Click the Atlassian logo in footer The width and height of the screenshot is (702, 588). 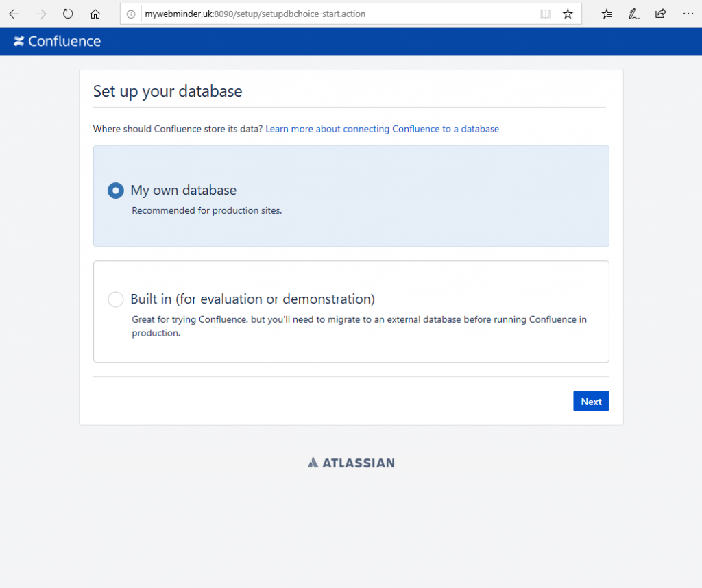[x=351, y=463]
